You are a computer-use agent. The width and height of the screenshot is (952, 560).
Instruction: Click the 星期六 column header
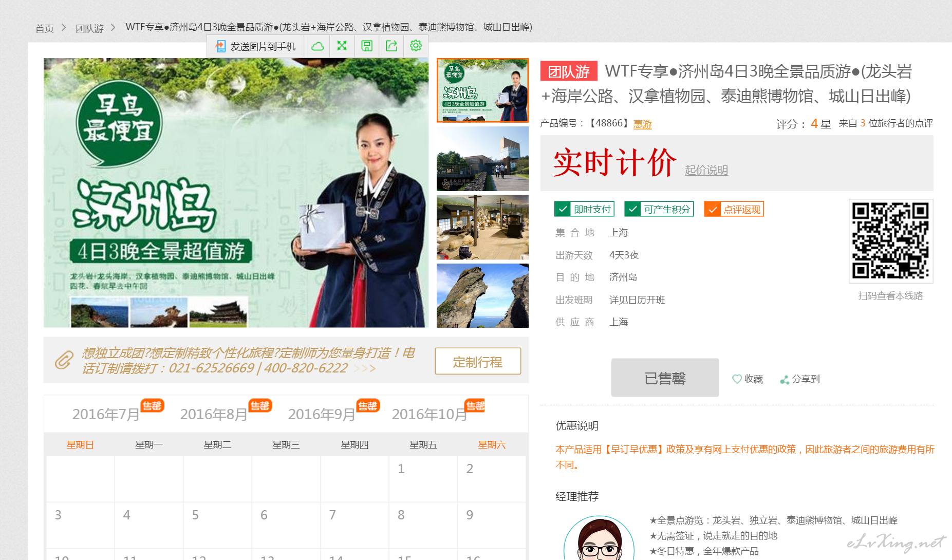pos(492,445)
